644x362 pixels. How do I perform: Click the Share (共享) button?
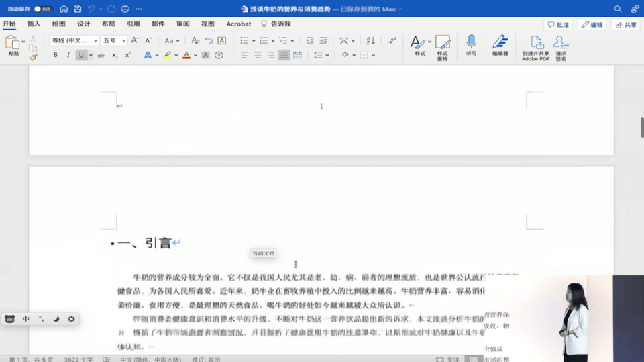pyautogui.click(x=626, y=24)
